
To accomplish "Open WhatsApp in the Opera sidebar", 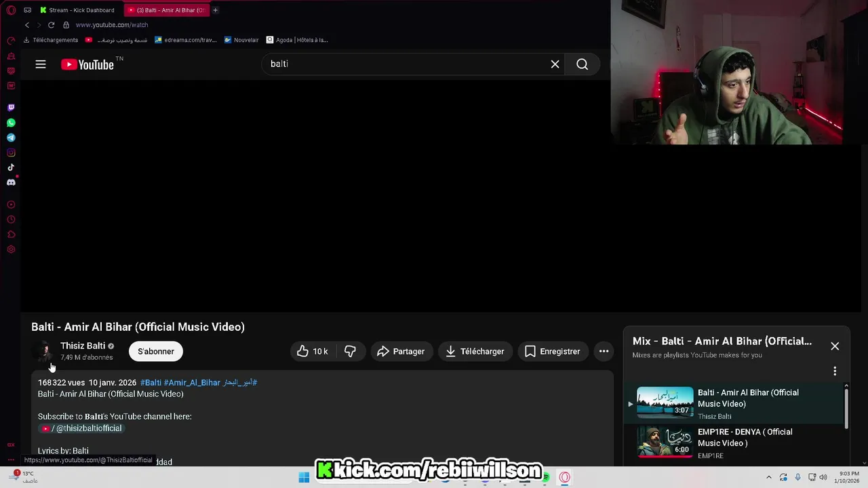I will [x=11, y=123].
